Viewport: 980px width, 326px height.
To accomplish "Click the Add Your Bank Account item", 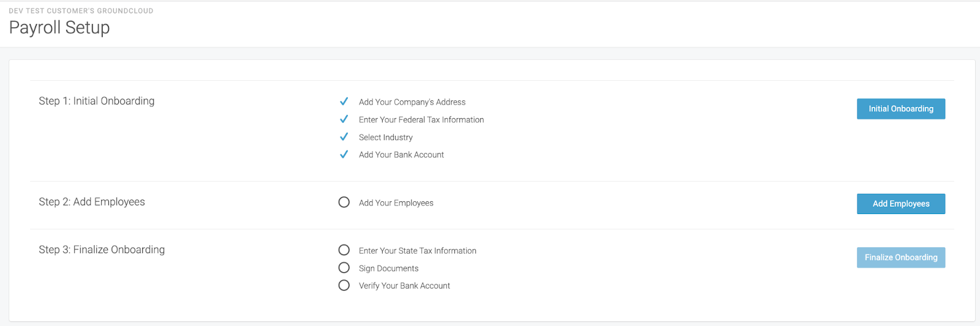I will (x=401, y=155).
